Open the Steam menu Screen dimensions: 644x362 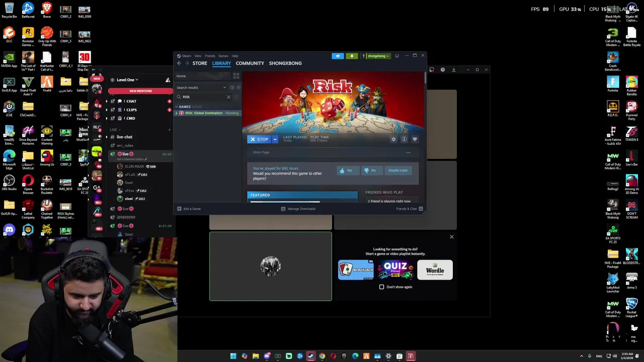186,56
